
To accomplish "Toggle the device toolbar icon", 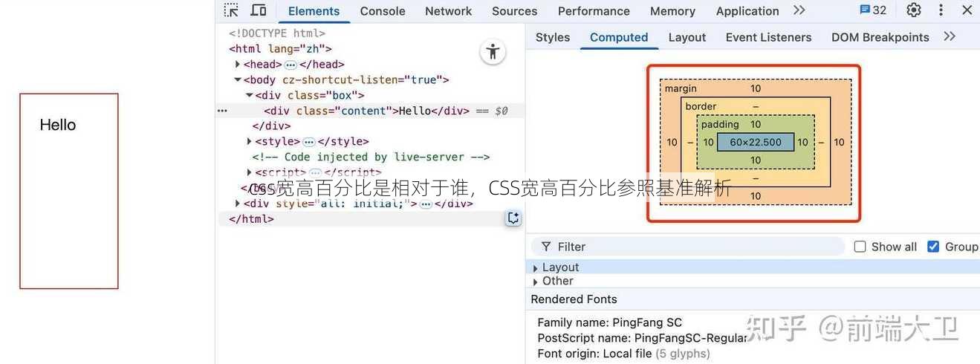I will 259,10.
